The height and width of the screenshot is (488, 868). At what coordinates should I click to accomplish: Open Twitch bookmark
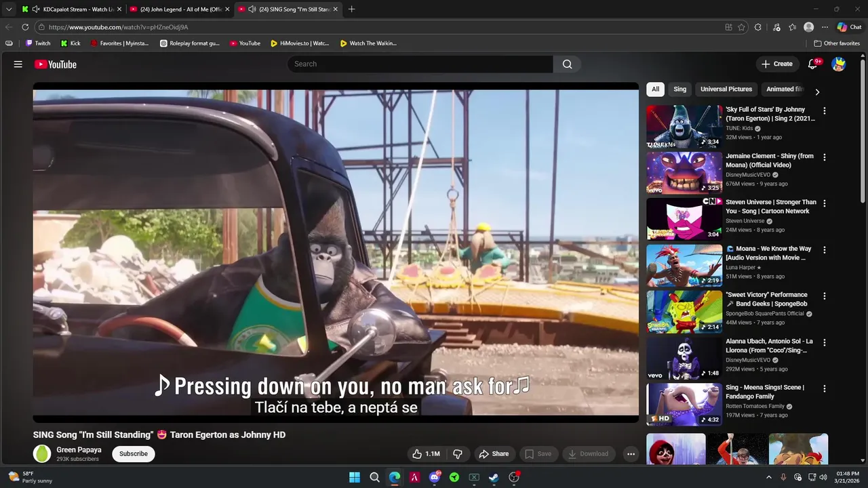38,43
